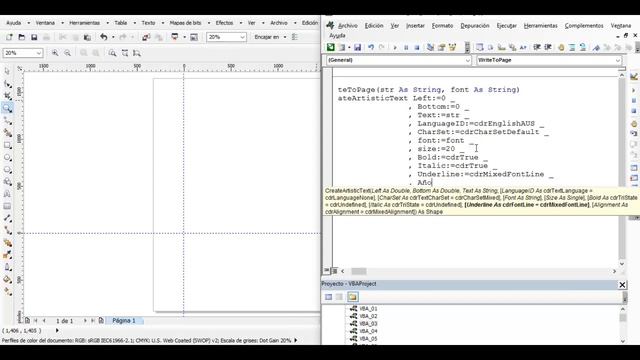Select the Zoom tool in CorelDRAW toolbox
The image size is (640, 360).
7,108
